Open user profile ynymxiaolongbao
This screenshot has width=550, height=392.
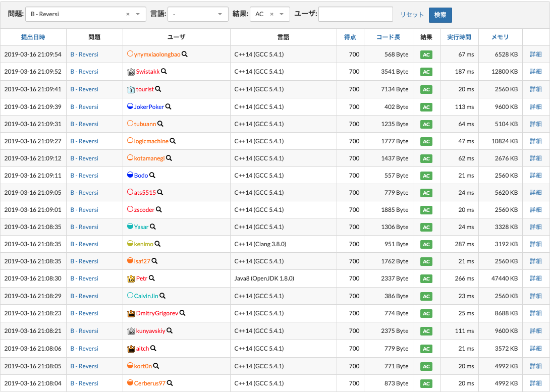click(157, 54)
